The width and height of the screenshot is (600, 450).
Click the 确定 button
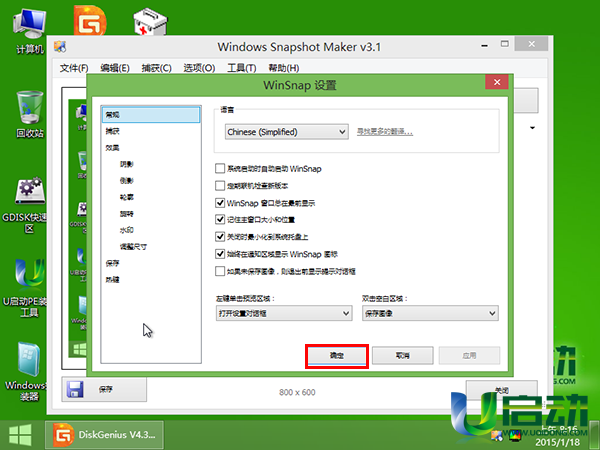pyautogui.click(x=337, y=355)
